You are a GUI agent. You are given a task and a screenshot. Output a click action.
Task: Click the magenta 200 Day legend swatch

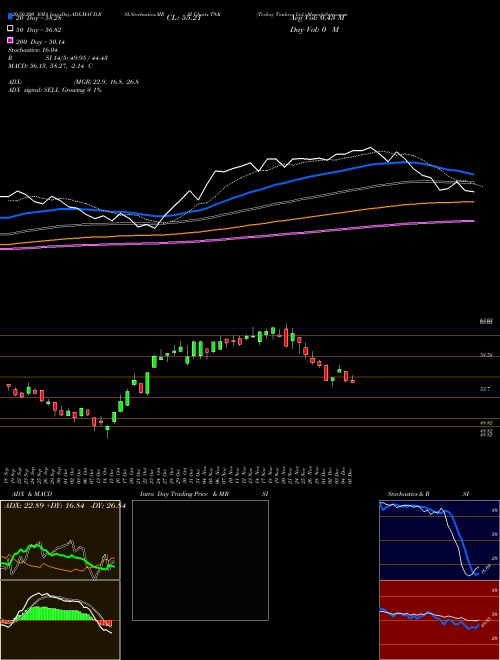click(10, 41)
